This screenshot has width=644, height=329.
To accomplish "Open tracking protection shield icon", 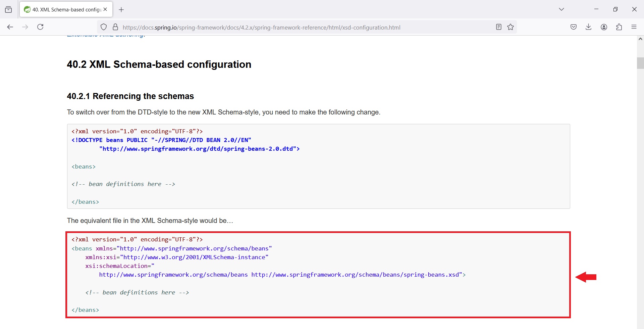I will pyautogui.click(x=104, y=27).
